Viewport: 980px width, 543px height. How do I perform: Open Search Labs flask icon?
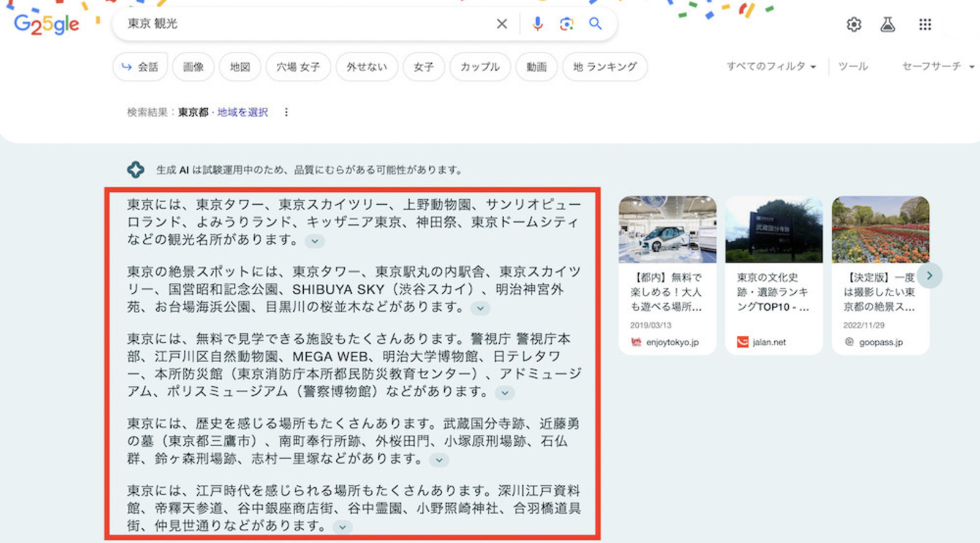pos(888,25)
